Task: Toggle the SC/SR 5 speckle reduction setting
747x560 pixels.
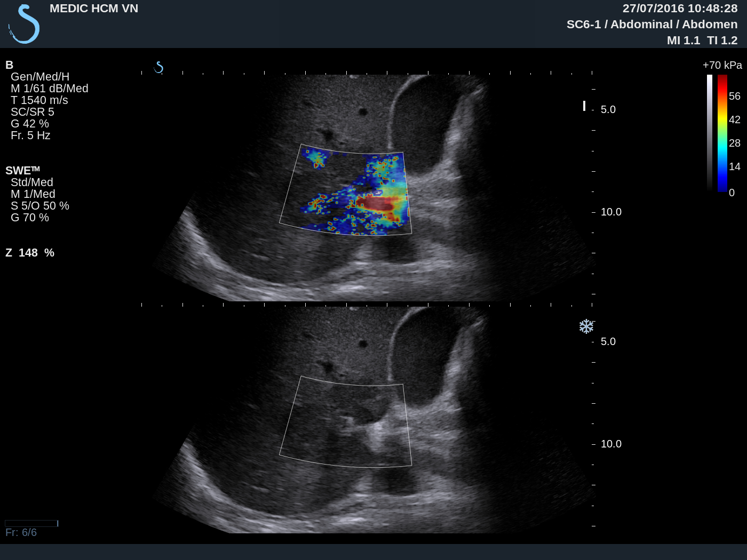Action: [34, 111]
